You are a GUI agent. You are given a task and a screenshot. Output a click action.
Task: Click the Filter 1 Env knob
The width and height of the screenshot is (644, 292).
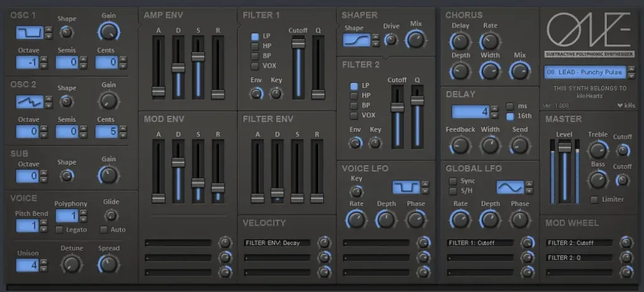click(x=256, y=94)
